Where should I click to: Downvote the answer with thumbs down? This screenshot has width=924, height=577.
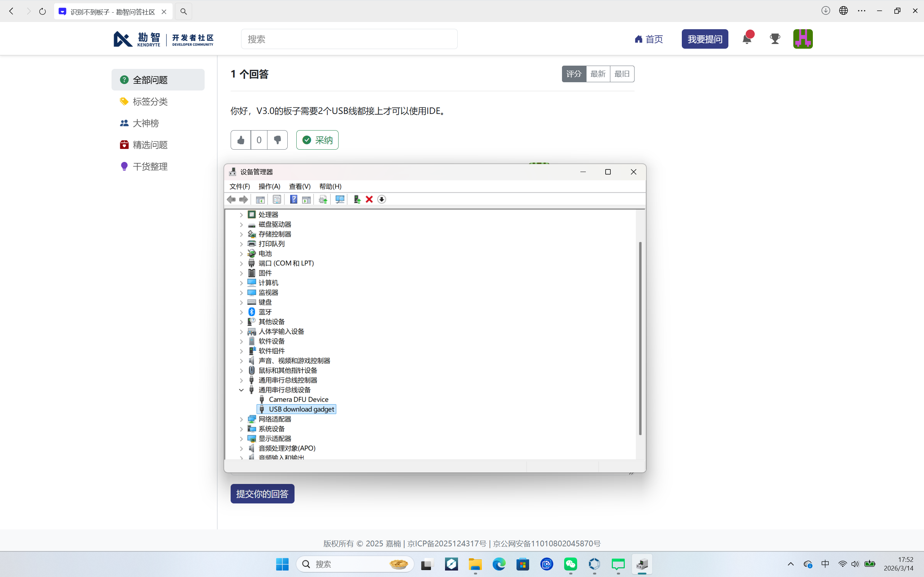277,140
